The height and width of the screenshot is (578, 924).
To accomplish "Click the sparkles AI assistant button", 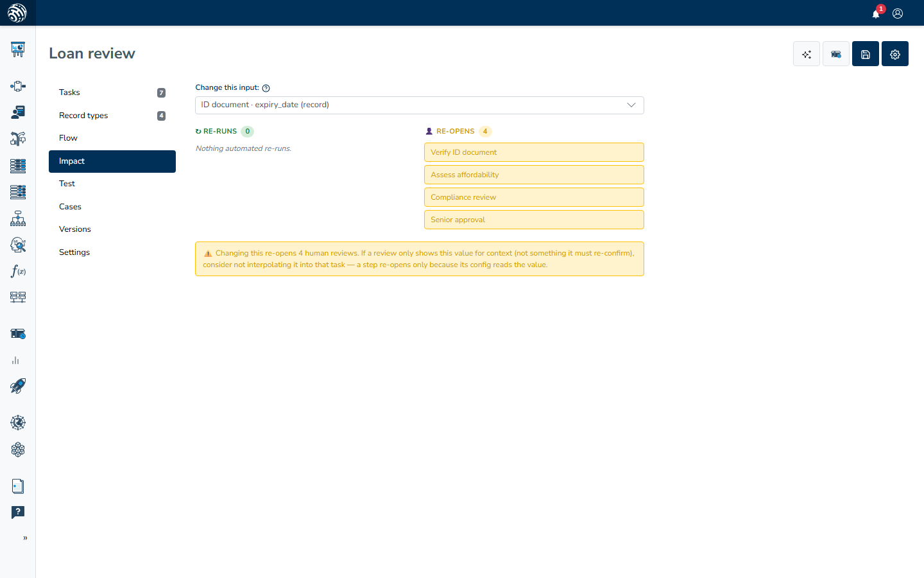I will tap(807, 54).
